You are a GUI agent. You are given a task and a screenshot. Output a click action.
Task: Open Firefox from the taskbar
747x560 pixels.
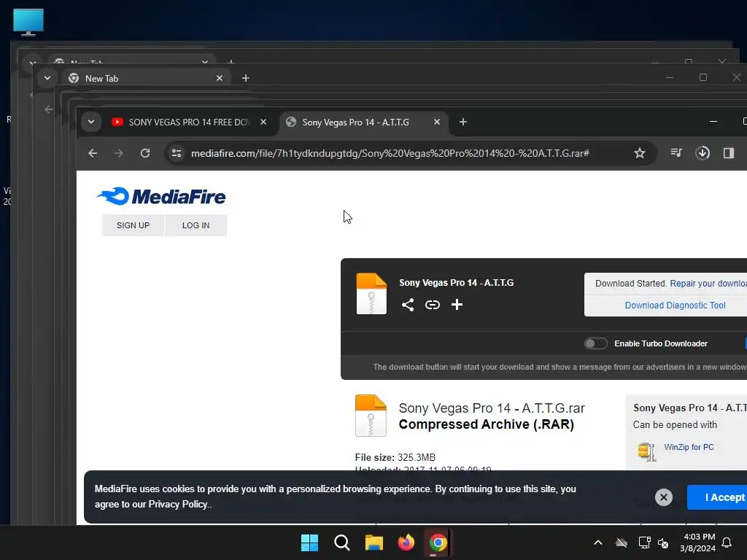[x=406, y=542]
